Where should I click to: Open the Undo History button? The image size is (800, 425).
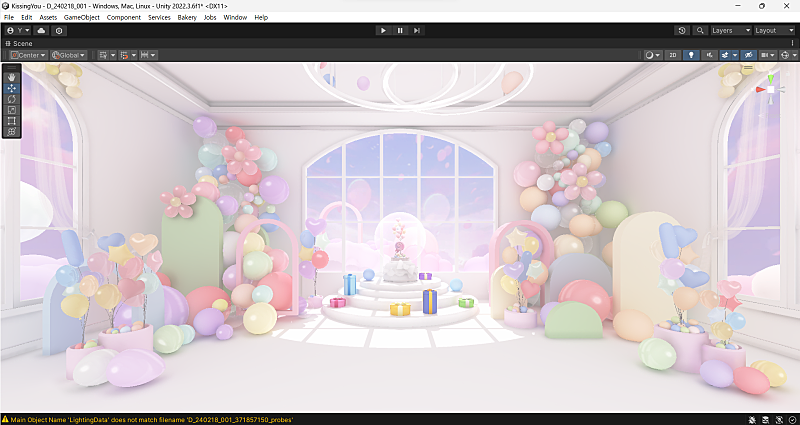pyautogui.click(x=682, y=31)
